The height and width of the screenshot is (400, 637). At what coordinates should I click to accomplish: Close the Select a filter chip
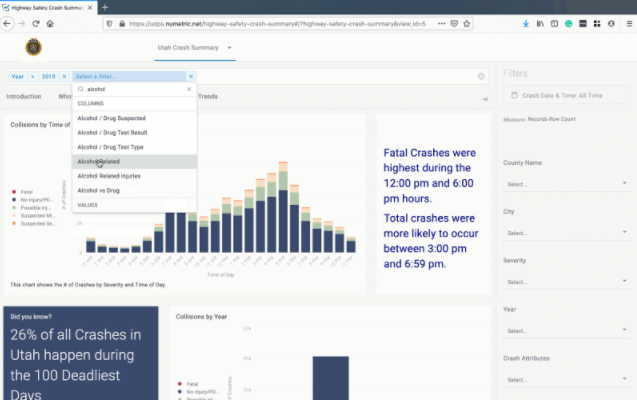click(x=191, y=76)
